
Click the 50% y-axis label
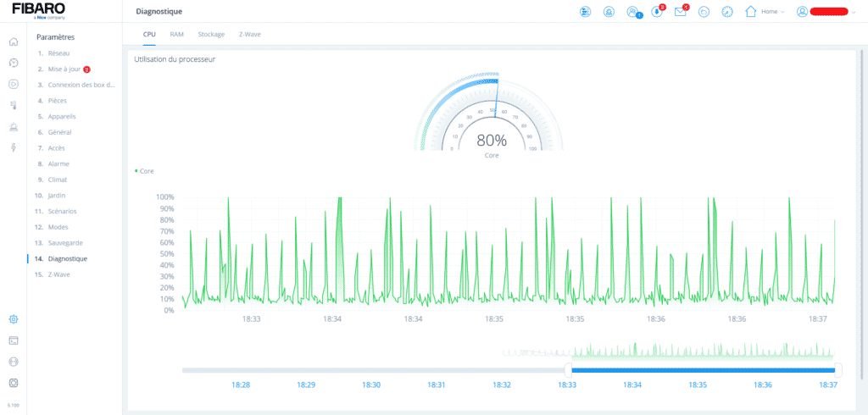167,254
